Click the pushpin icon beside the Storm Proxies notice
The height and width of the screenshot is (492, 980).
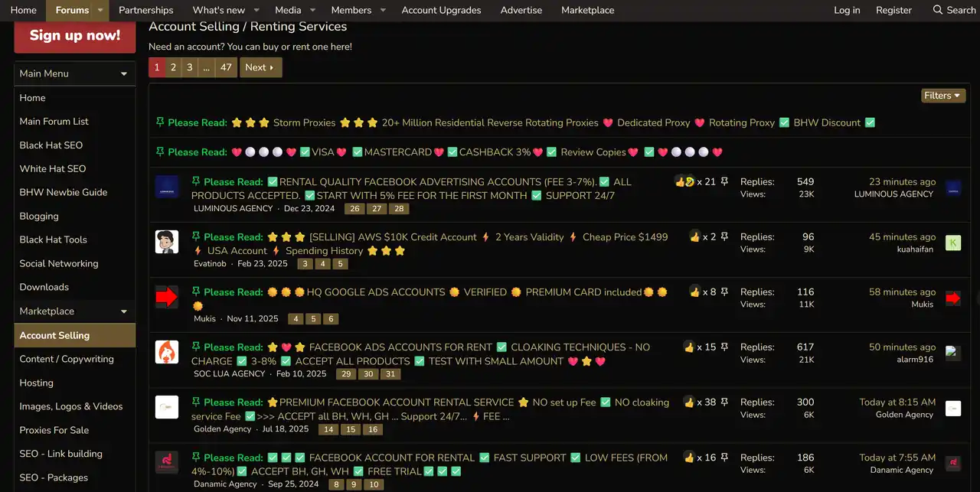(159, 122)
